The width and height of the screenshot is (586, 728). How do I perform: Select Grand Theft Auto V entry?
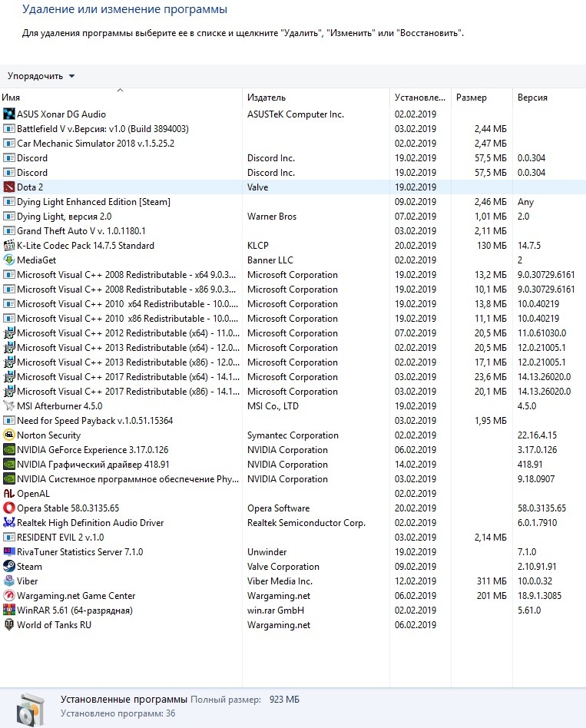pos(81,231)
